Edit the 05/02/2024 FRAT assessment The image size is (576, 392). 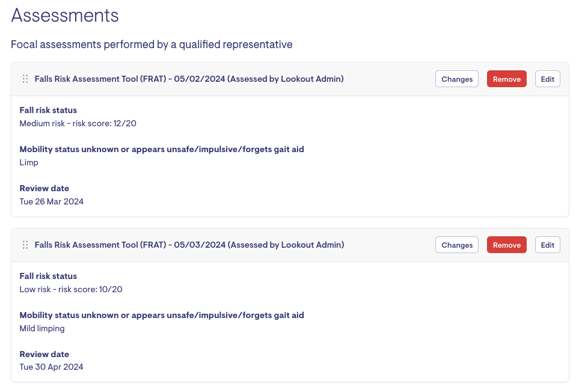point(547,79)
